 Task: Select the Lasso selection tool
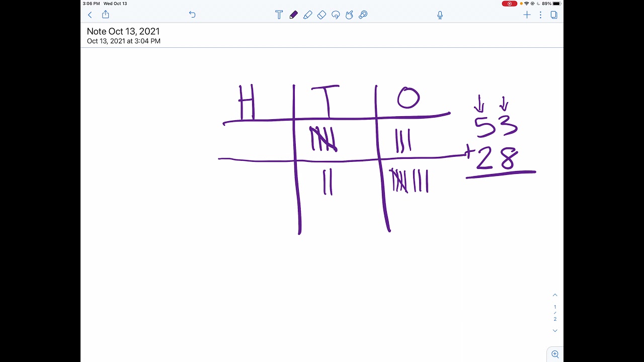(336, 15)
